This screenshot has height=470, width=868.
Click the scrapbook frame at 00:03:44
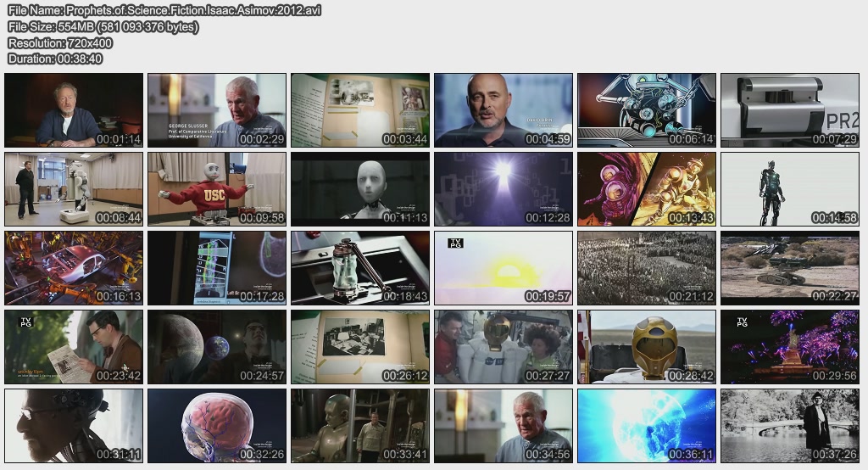point(360,110)
